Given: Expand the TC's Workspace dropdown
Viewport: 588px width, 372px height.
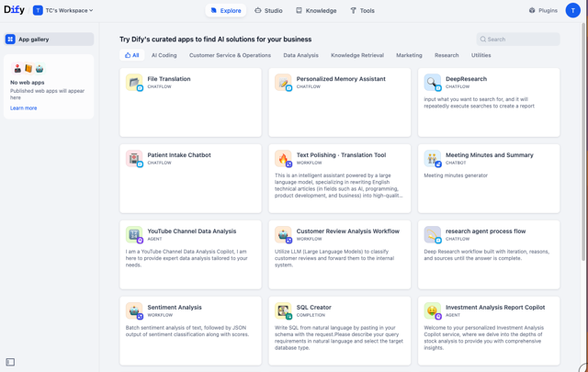Looking at the screenshot, I should 63,10.
